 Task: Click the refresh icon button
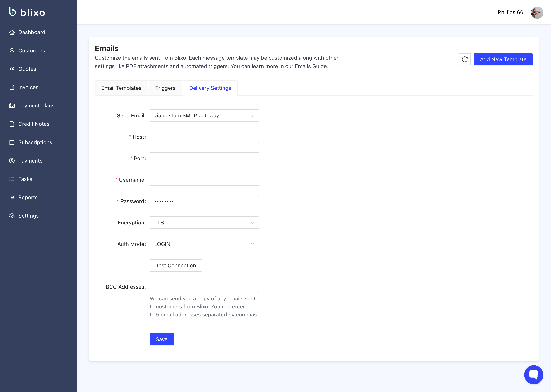tap(464, 59)
